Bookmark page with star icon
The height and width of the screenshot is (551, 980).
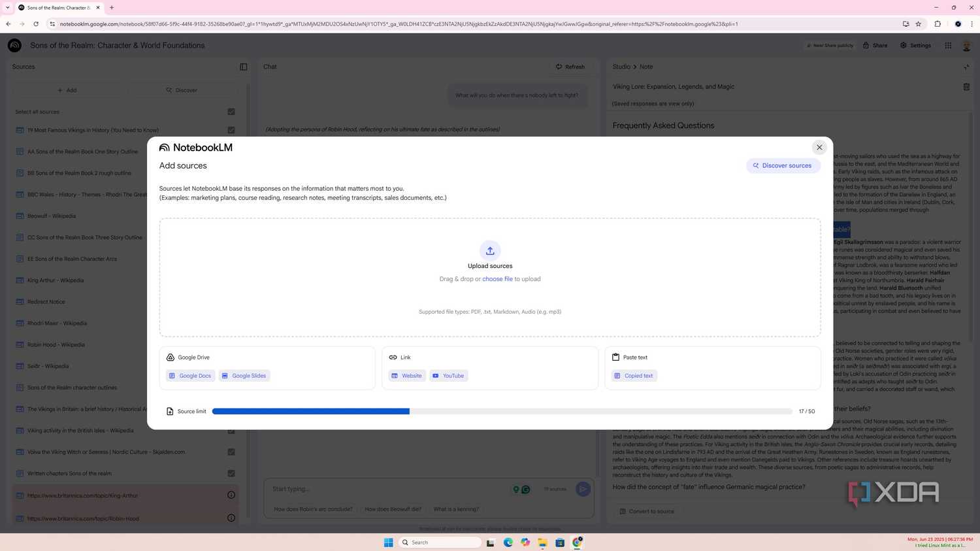[919, 24]
